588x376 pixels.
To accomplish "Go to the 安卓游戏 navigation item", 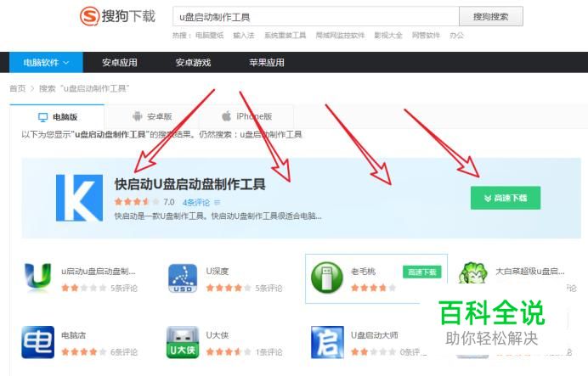I will [x=193, y=63].
